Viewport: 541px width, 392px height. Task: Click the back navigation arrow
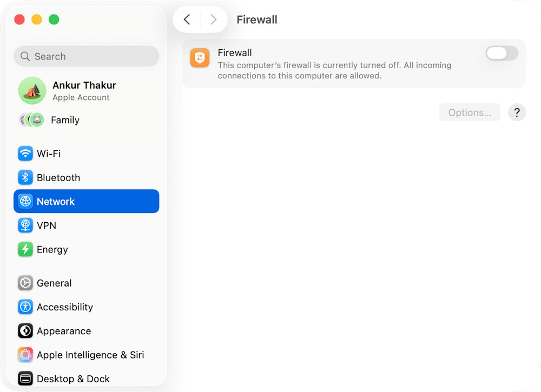point(187,19)
